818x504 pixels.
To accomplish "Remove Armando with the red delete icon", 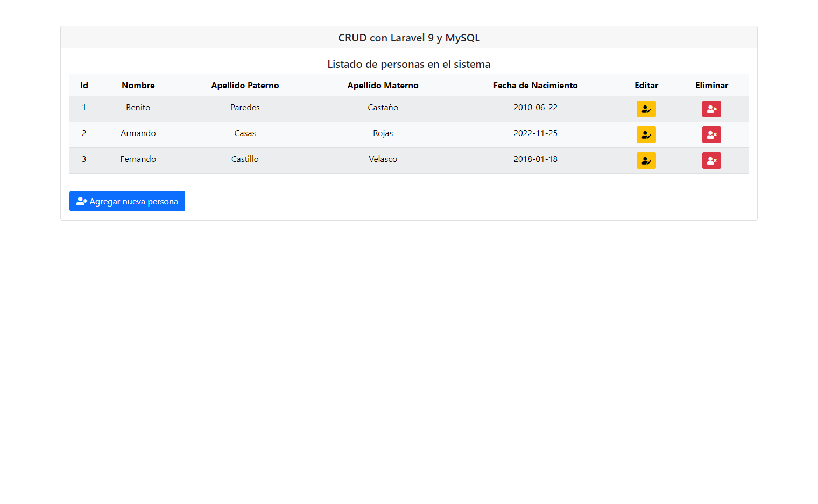I will pyautogui.click(x=711, y=135).
